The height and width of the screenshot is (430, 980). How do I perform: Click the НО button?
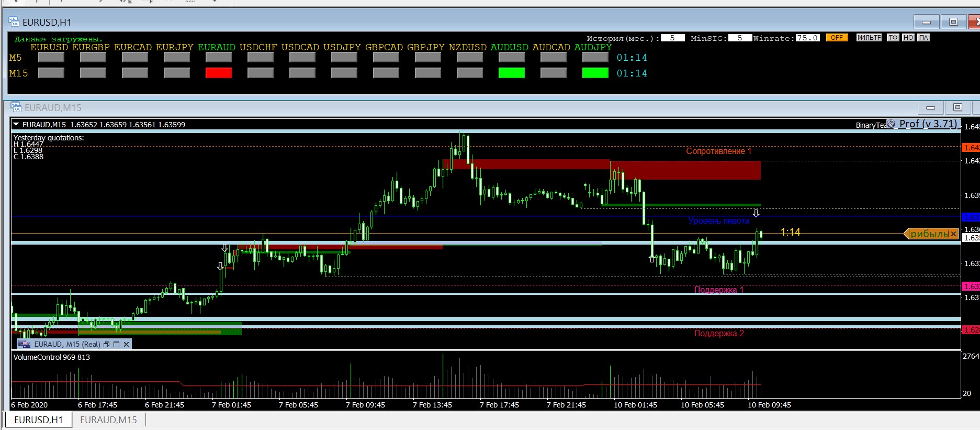coord(908,38)
